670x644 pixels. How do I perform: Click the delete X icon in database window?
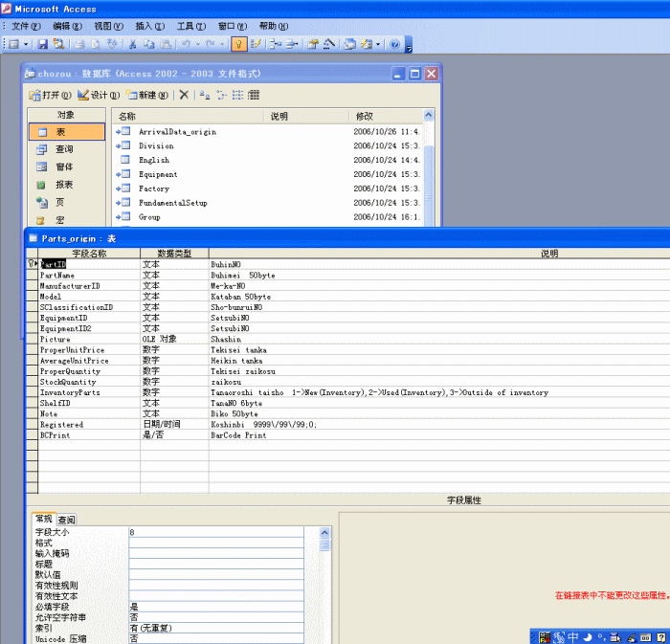click(184, 95)
